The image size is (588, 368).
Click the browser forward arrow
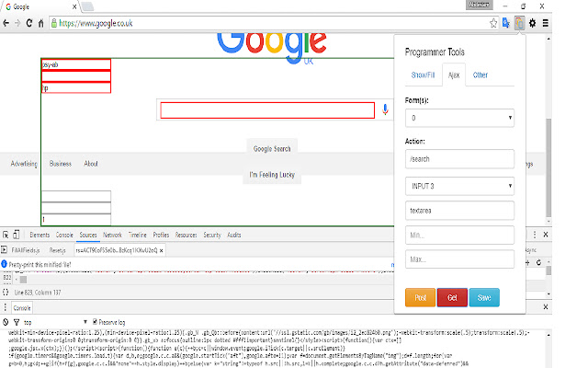pos(17,23)
